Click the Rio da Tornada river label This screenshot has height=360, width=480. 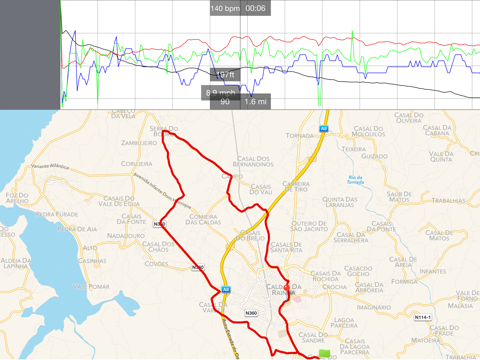355,180
